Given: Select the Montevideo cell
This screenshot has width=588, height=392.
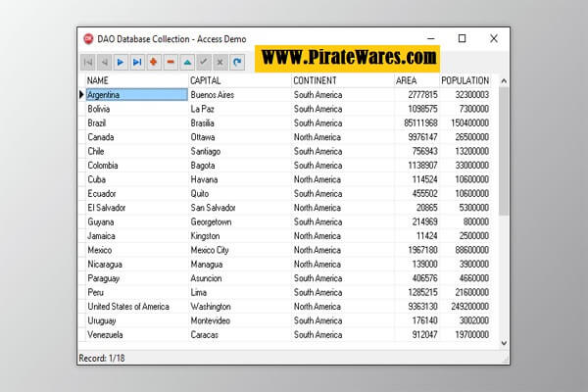Looking at the screenshot, I should pos(240,321).
